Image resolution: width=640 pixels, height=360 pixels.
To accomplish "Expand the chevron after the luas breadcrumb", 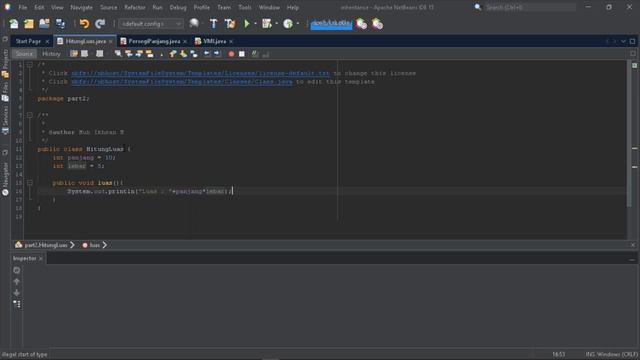I will [x=104, y=245].
